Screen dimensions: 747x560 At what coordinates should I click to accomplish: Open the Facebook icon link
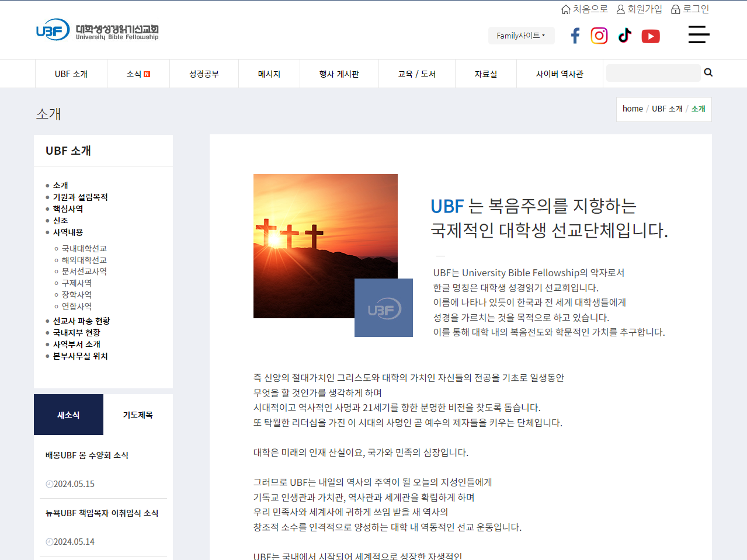pos(575,36)
